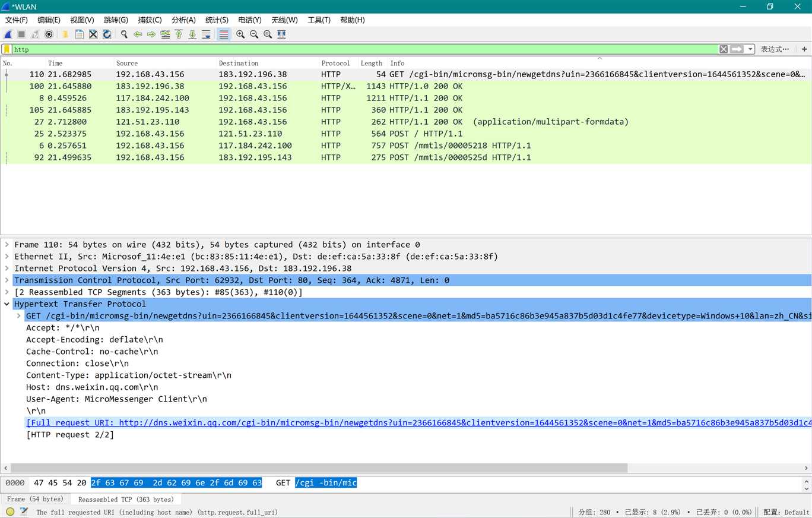Open the 编辑(E) menu

click(49, 20)
